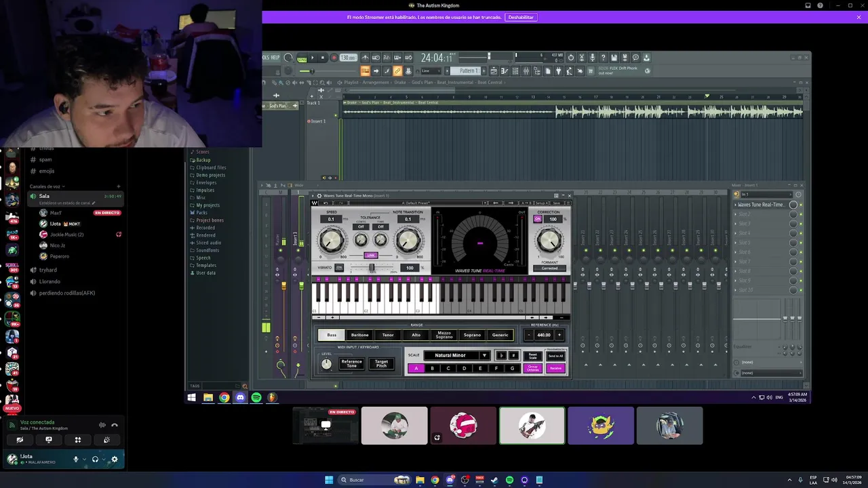Select root note D in scale
The width and height of the screenshot is (868, 488).
tap(465, 368)
